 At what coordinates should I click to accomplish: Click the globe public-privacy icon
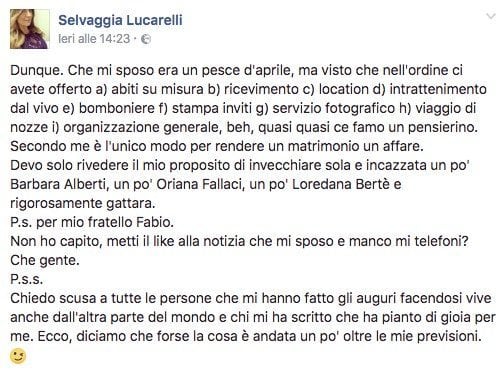pyautogui.click(x=146, y=39)
